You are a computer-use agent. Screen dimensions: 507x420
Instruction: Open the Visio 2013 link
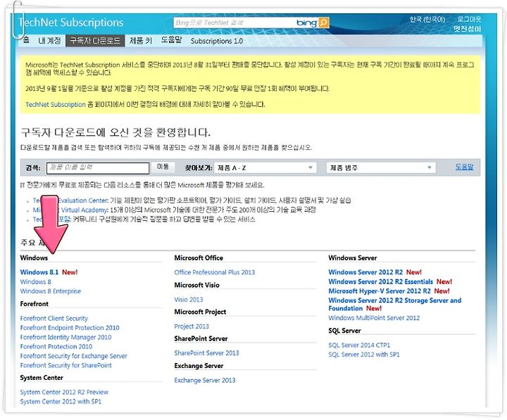189,300
